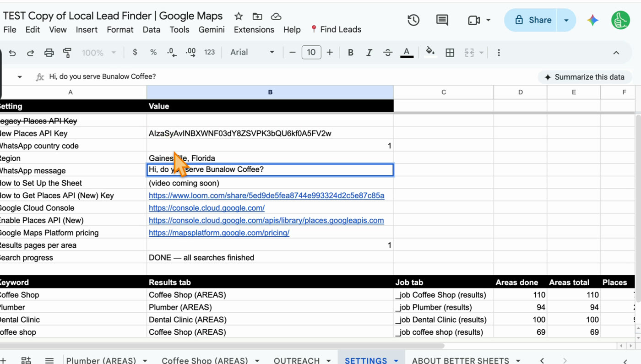641x364 pixels.
Task: Toggle strikethrough formatting
Action: 388,53
